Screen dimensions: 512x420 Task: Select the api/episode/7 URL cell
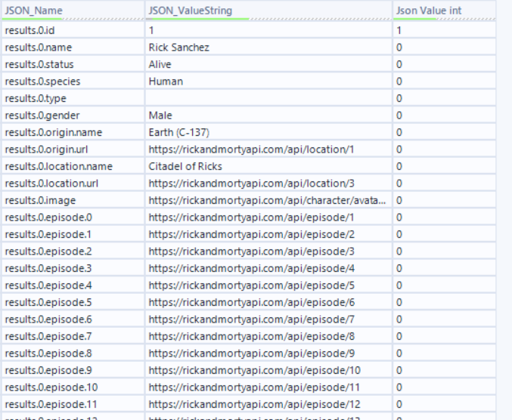pos(268,320)
